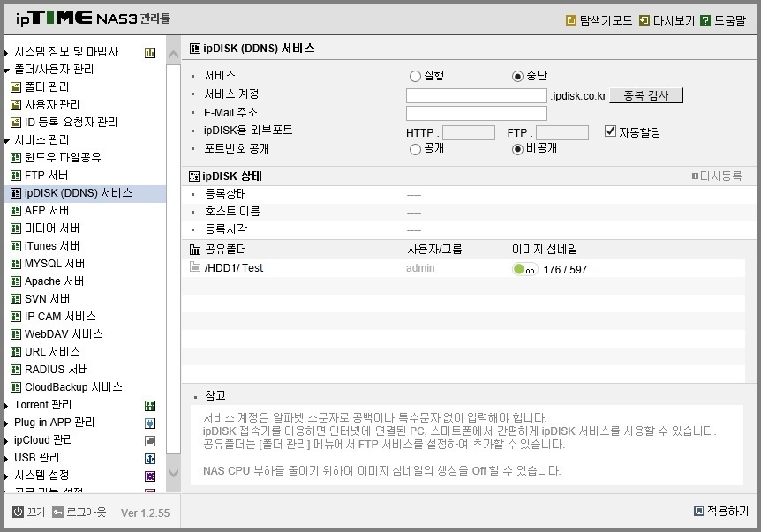Click the 윈도우 파일공유 icon

pos(16,158)
